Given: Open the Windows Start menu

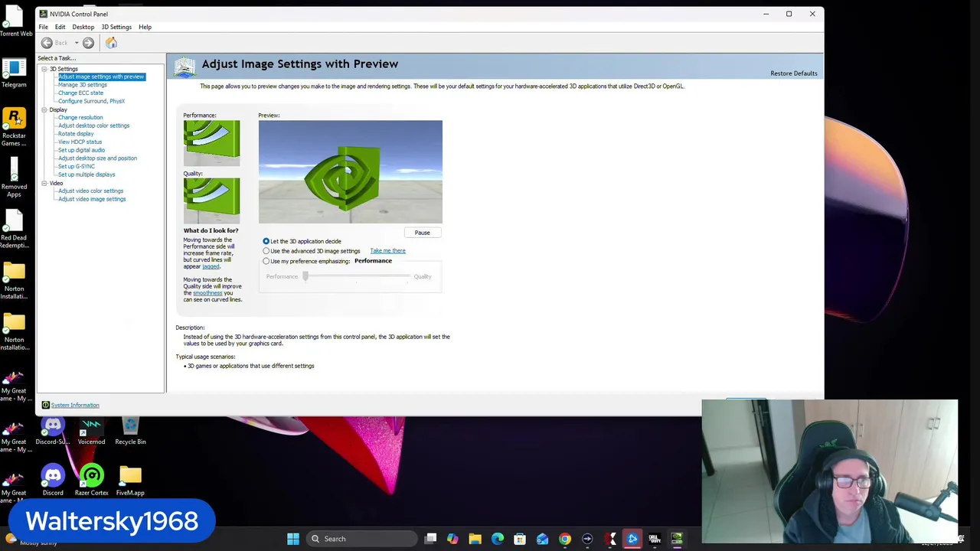Looking at the screenshot, I should tap(293, 539).
